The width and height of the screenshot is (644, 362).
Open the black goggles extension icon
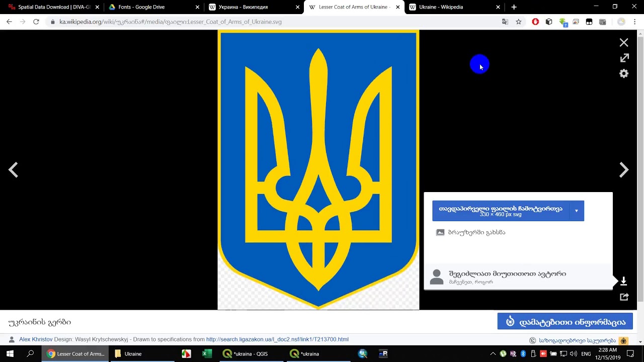[589, 22]
